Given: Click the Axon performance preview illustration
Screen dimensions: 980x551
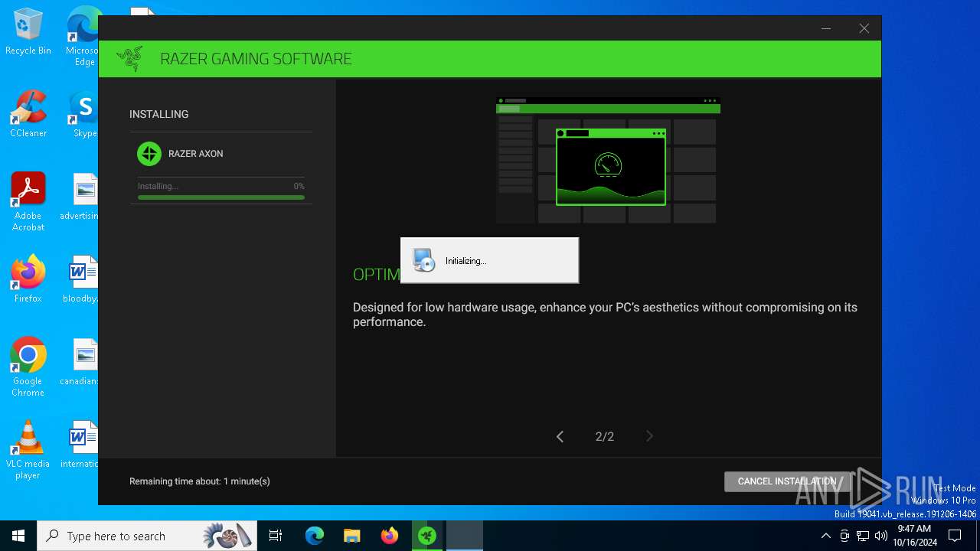Looking at the screenshot, I should pos(608,160).
